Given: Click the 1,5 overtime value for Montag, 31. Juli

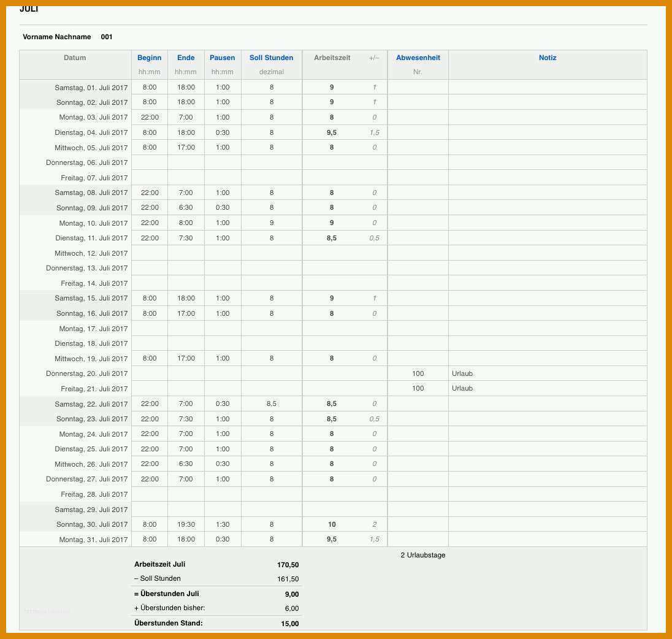Looking at the screenshot, I should (x=374, y=539).
